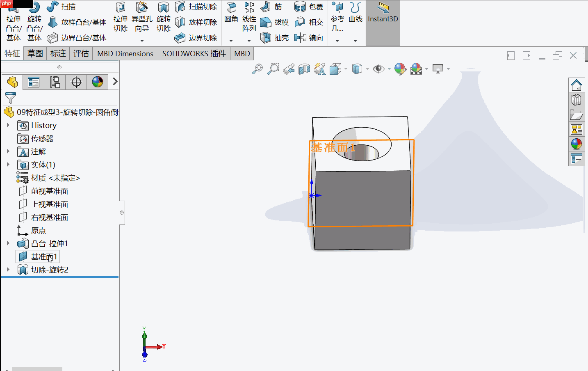Switch to the 草图 ribbon tab
The width and height of the screenshot is (588, 371).
pos(35,53)
